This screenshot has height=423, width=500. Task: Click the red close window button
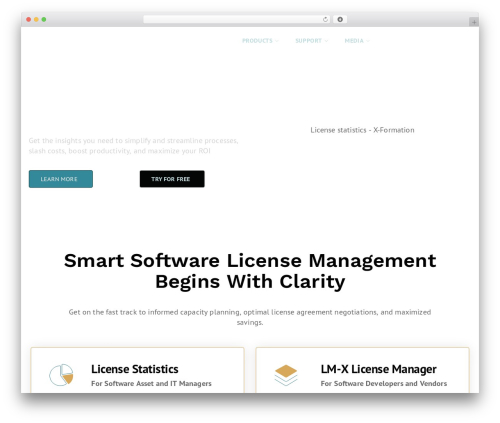click(29, 19)
